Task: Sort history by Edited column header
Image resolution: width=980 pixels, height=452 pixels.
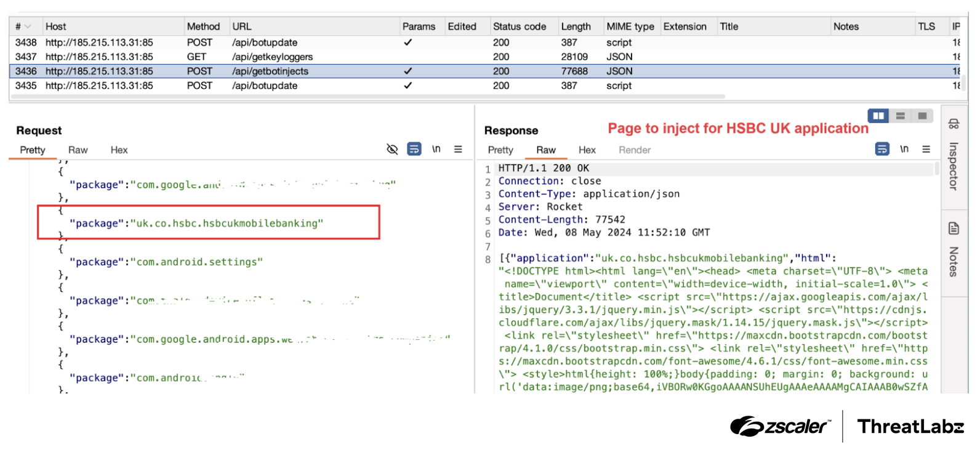Action: 467,26
